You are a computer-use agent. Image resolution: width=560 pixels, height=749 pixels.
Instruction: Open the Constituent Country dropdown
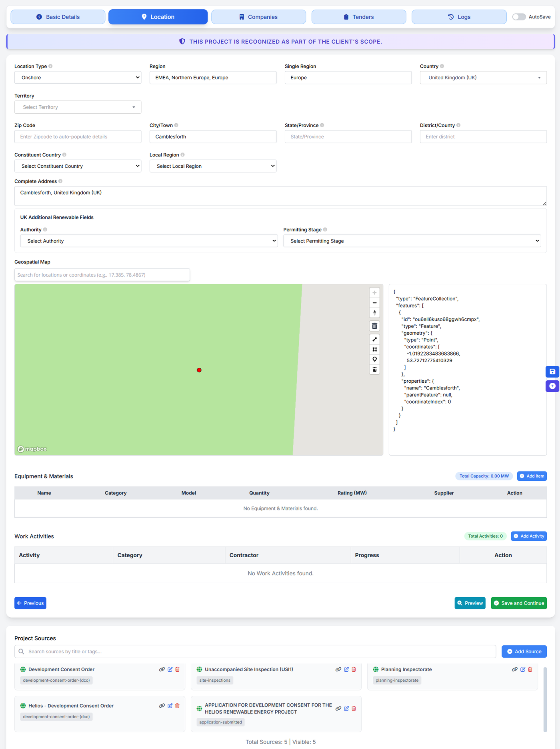coord(78,166)
